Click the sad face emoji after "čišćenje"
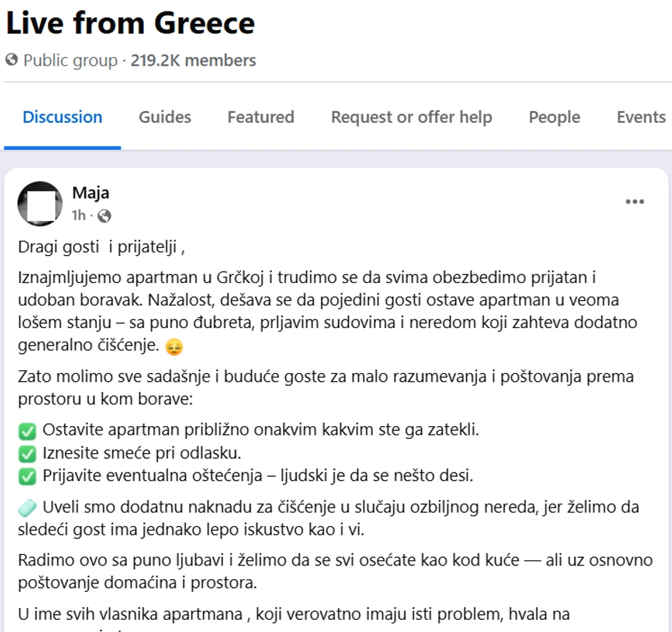Viewport: 672px width, 632px height. pos(174,347)
